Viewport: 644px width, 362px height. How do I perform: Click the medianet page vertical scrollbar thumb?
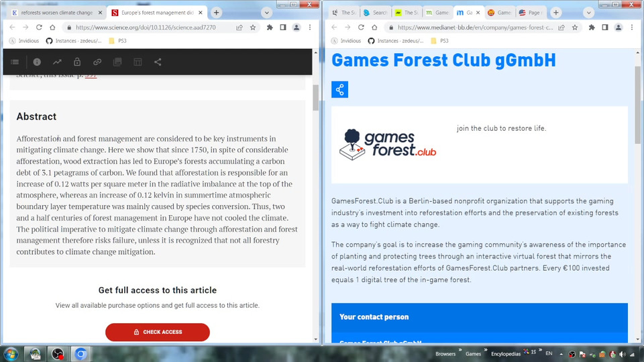point(637,105)
